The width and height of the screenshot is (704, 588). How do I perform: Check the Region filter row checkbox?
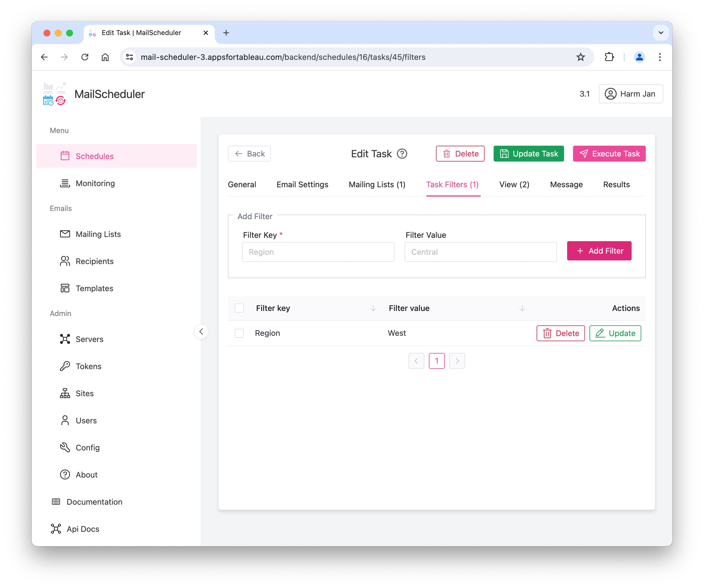click(x=239, y=333)
